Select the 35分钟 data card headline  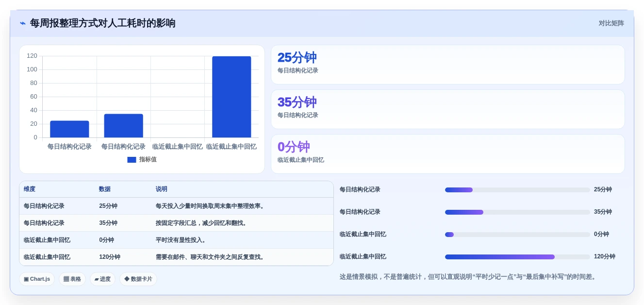[297, 102]
